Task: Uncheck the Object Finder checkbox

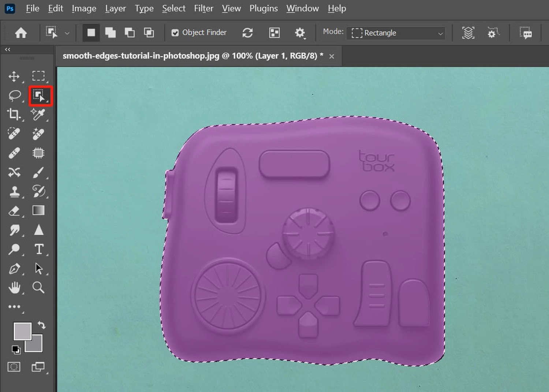Action: pos(175,33)
